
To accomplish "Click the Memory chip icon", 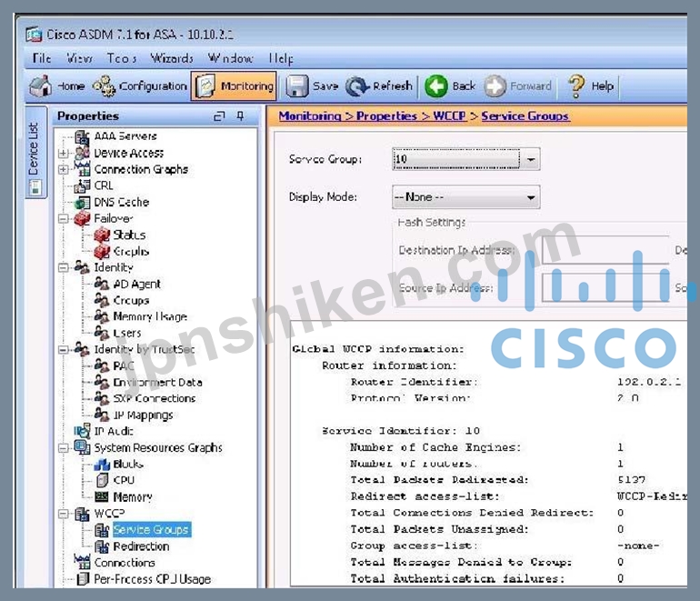I will click(x=102, y=497).
